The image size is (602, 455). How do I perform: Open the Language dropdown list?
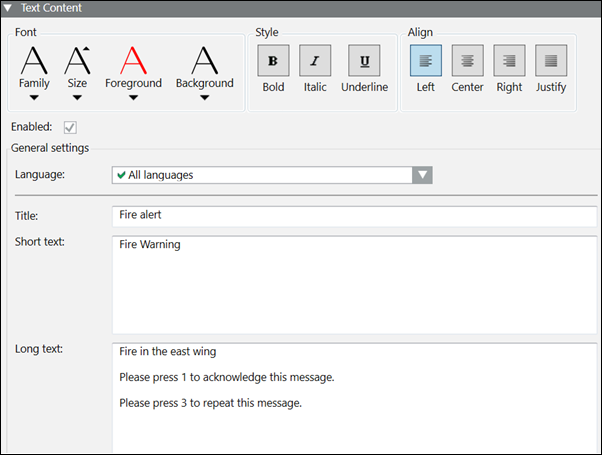pyautogui.click(x=423, y=175)
